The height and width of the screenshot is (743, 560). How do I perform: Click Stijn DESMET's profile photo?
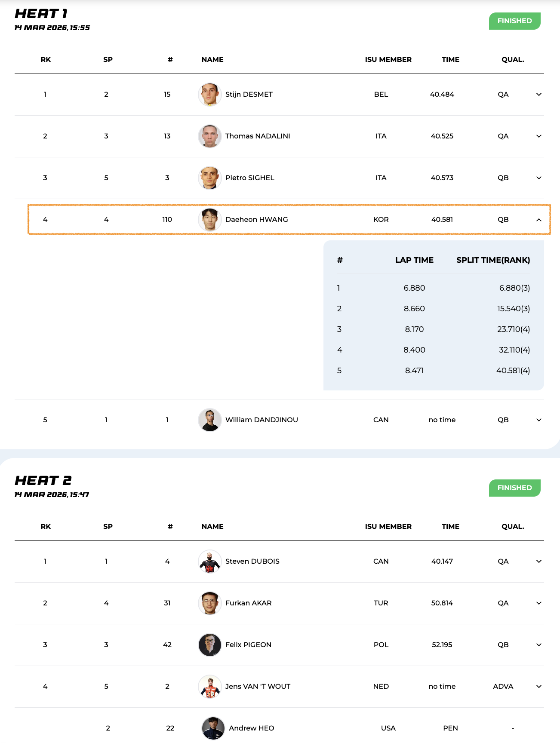pos(210,95)
